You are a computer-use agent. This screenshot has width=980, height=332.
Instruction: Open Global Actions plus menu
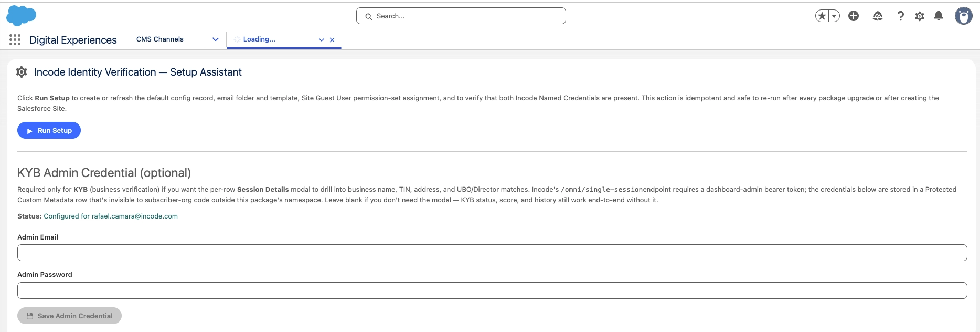click(x=854, y=16)
